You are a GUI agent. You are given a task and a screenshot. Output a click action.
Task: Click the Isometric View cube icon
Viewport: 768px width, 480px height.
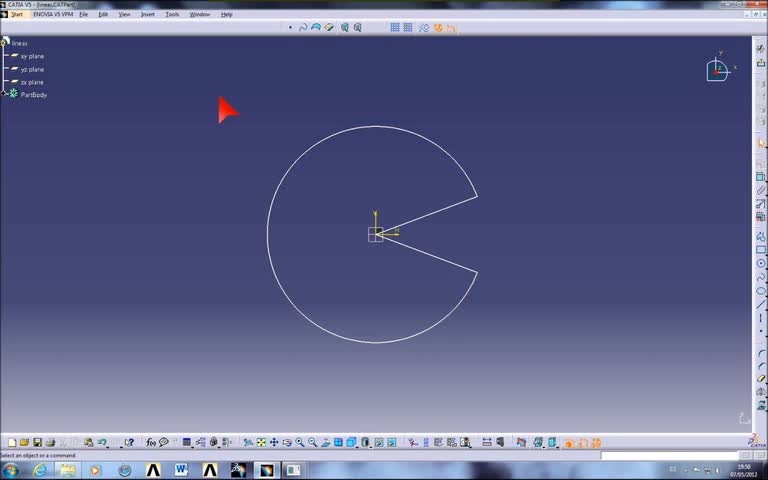[x=351, y=443]
